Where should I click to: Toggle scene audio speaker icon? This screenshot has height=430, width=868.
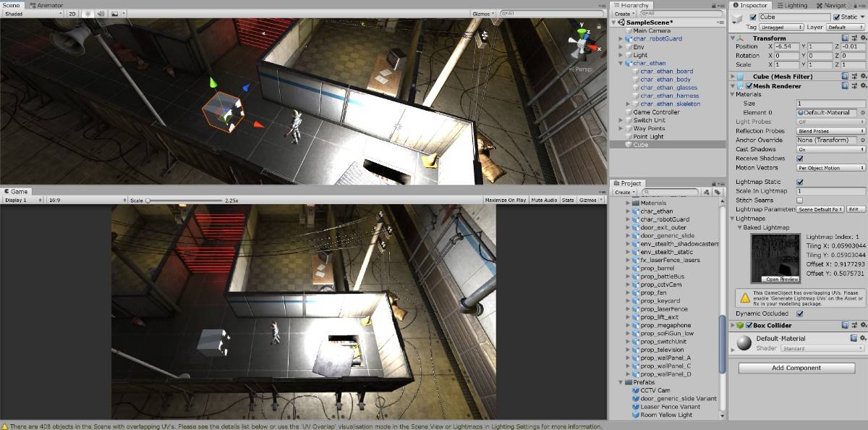101,14
